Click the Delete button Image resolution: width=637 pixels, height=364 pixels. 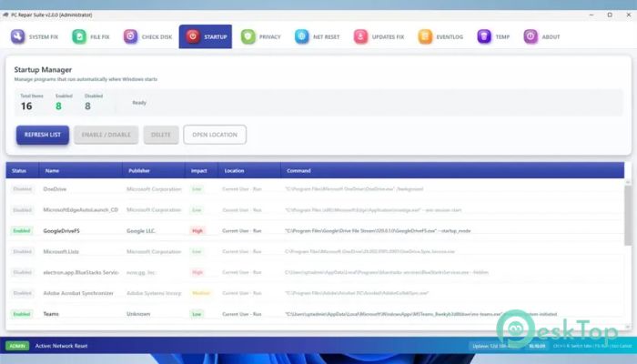click(161, 135)
